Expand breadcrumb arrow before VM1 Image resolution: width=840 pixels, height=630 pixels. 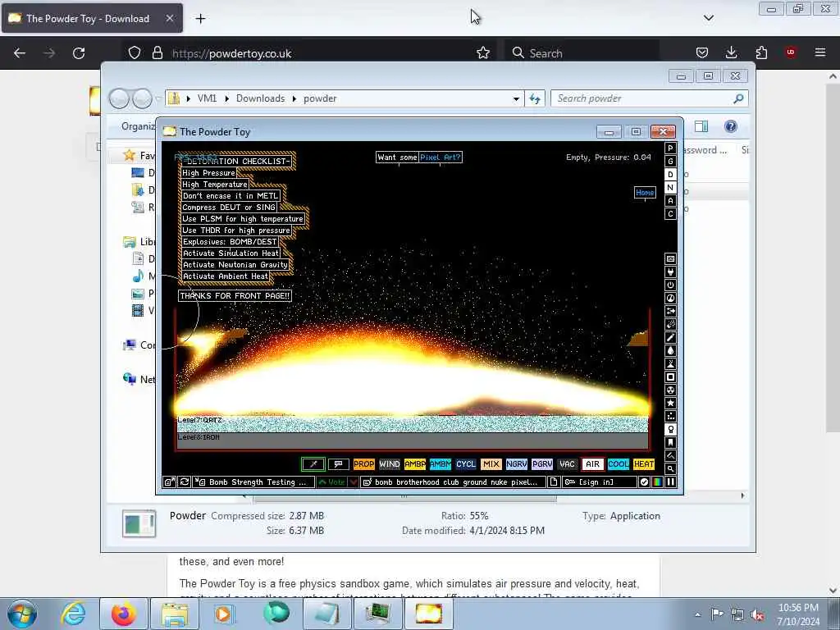tap(188, 98)
